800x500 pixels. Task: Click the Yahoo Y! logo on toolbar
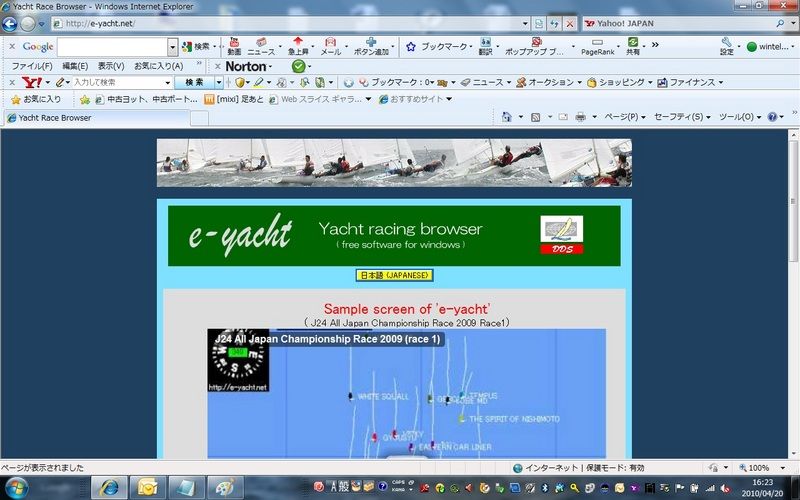point(32,82)
